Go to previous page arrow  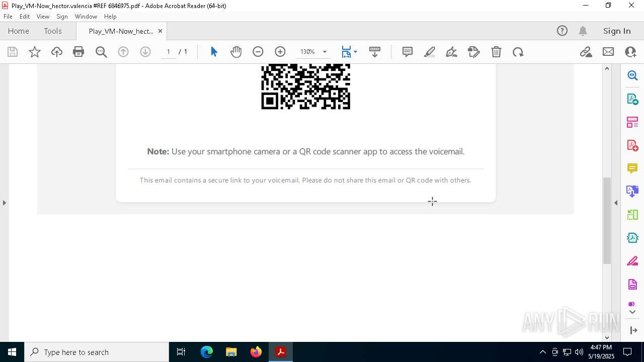123,52
